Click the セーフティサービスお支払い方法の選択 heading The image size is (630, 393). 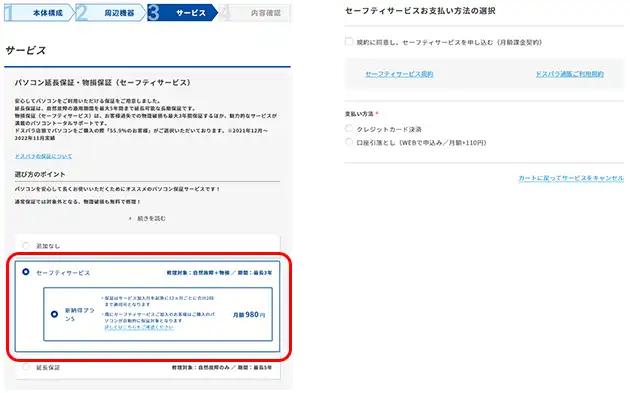[420, 11]
